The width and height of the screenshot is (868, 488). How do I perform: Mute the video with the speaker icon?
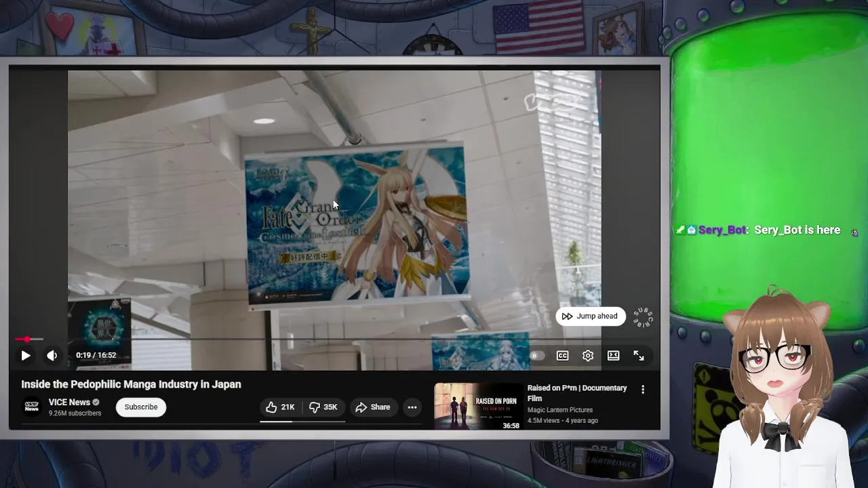pyautogui.click(x=52, y=355)
